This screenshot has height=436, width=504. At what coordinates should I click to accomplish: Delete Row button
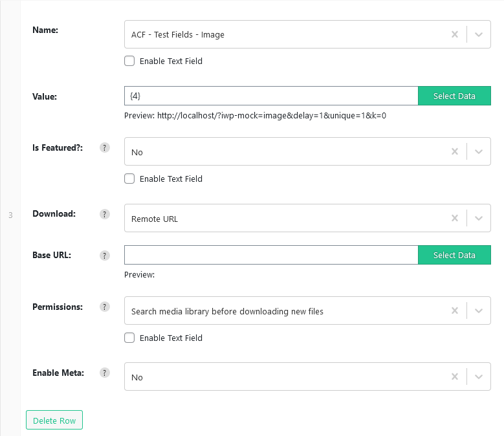(54, 420)
